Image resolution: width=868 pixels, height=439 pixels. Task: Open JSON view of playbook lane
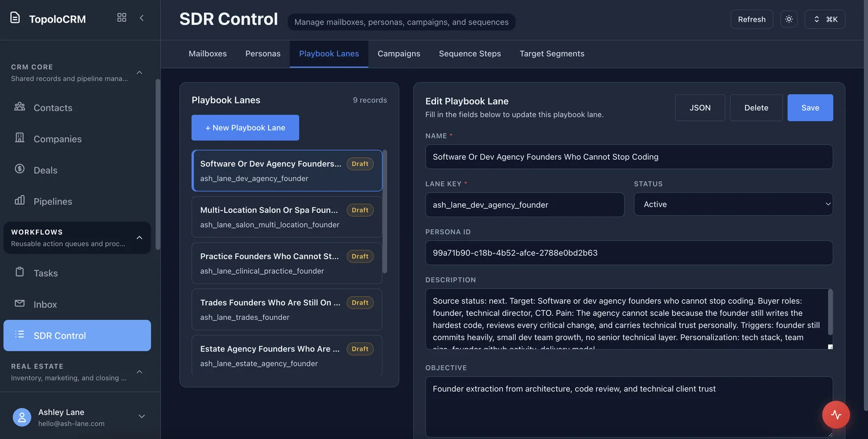pos(700,108)
